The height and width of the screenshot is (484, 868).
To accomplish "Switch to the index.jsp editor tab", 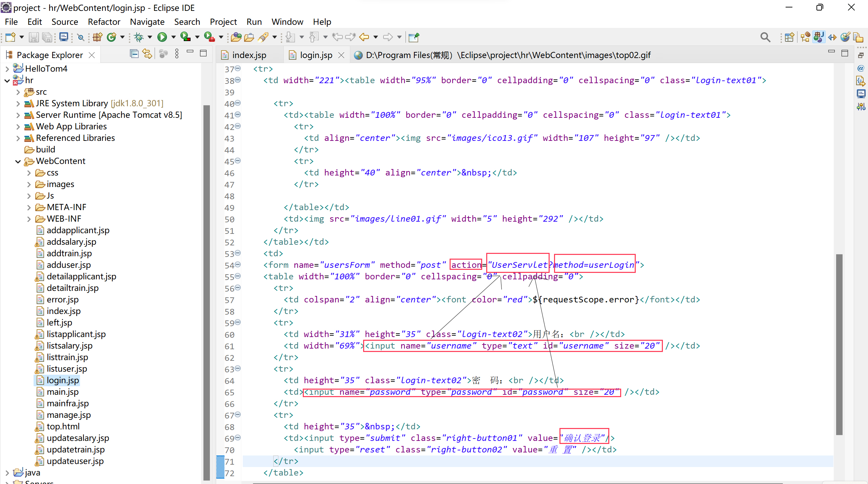I will 249,55.
